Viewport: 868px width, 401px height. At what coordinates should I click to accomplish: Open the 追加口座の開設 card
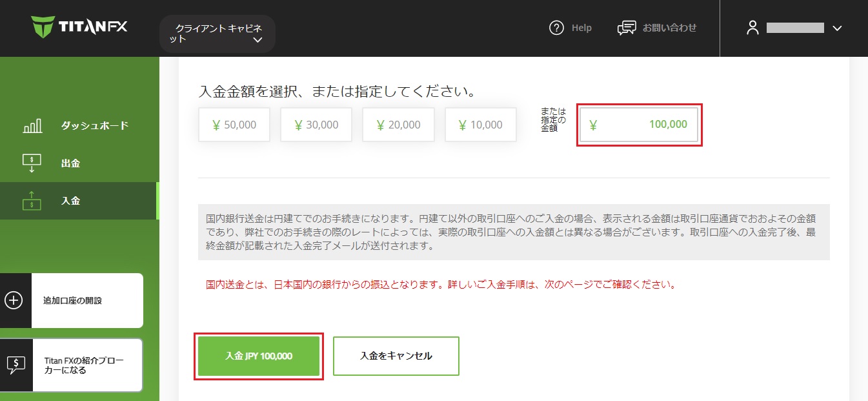point(72,300)
